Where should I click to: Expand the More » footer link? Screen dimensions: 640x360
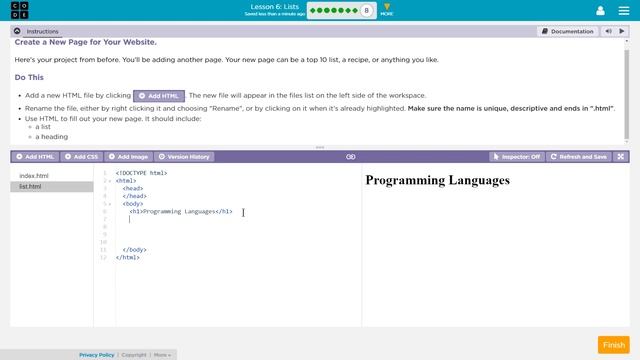pos(162,355)
